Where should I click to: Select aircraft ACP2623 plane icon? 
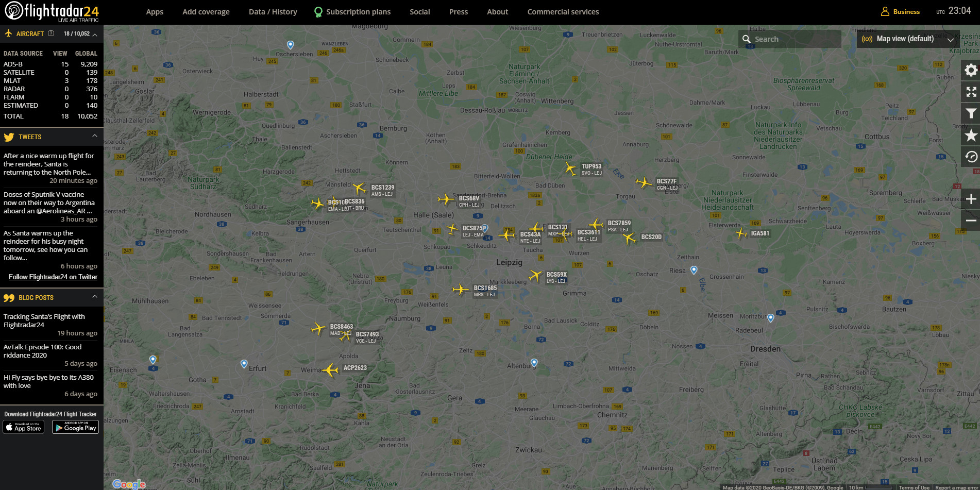coord(330,370)
